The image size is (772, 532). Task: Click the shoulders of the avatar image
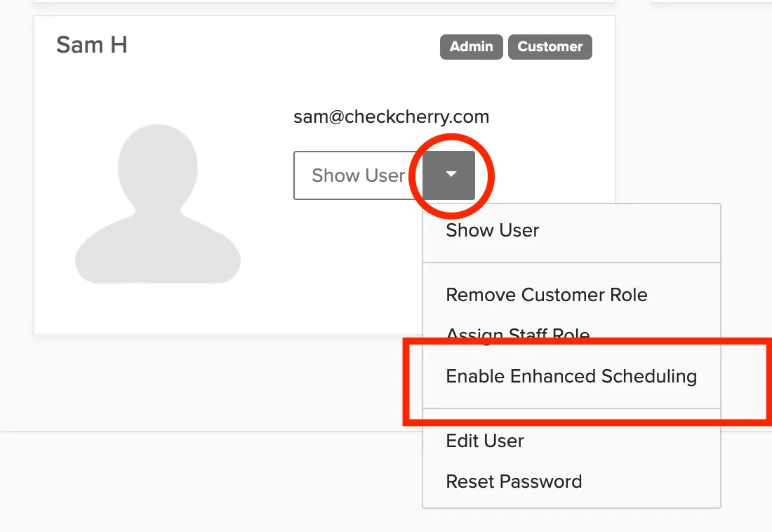click(x=157, y=251)
